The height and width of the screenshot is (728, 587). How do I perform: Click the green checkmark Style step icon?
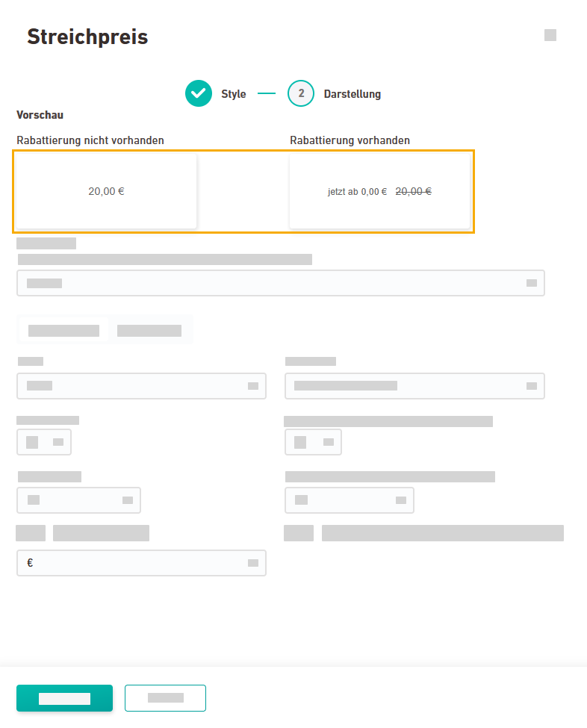(199, 93)
